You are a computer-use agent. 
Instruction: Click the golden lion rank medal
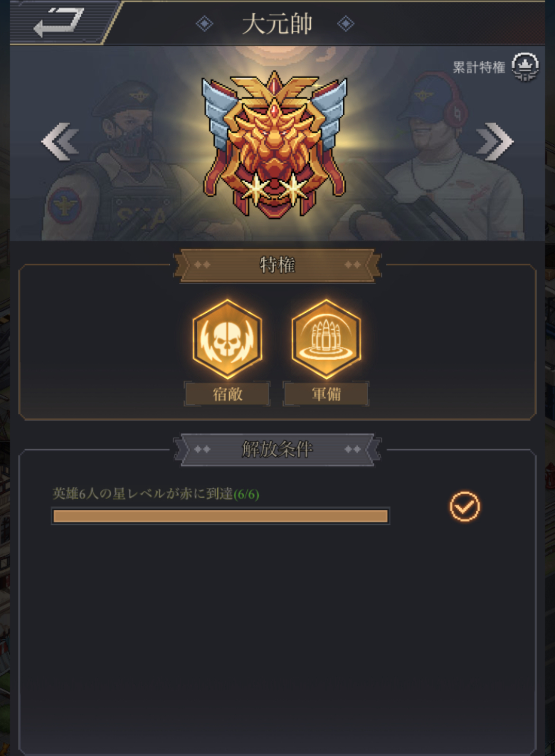(275, 143)
